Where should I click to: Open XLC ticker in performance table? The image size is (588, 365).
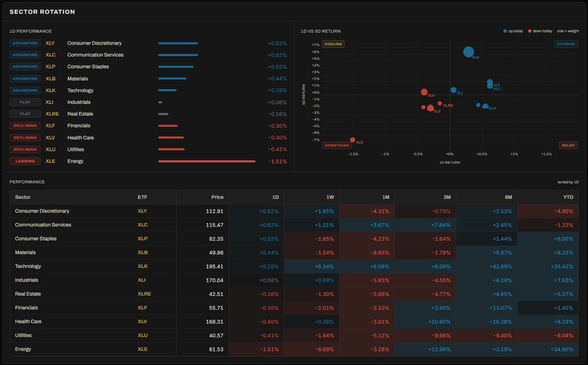(143, 225)
